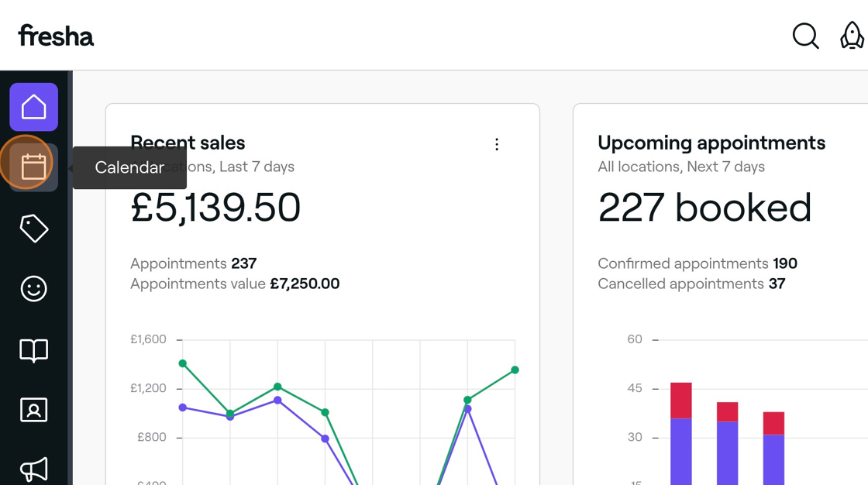Viewport: 868px width, 485px height.
Task: Click first purple data point on sales chart
Action: 183,408
